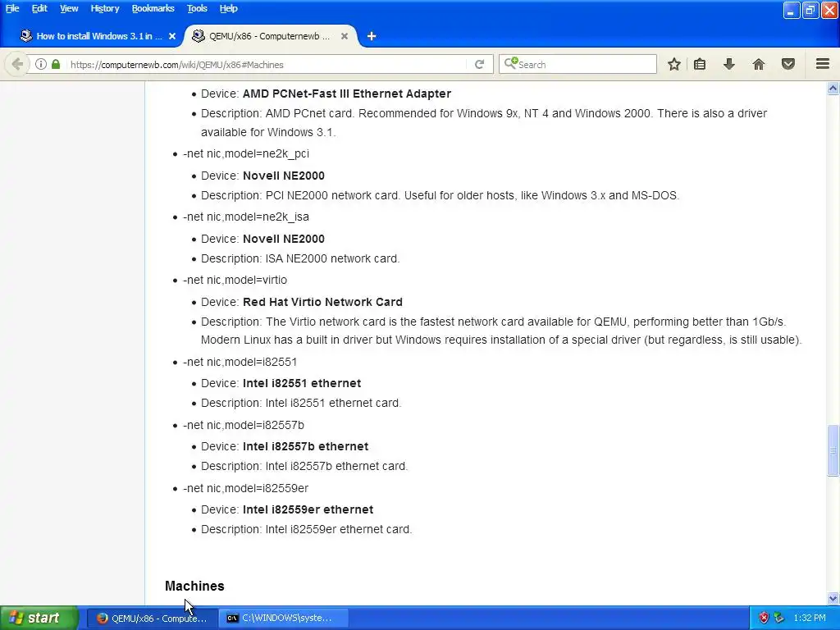Open a new tab with plus button
This screenshot has height=630, width=840.
point(372,36)
